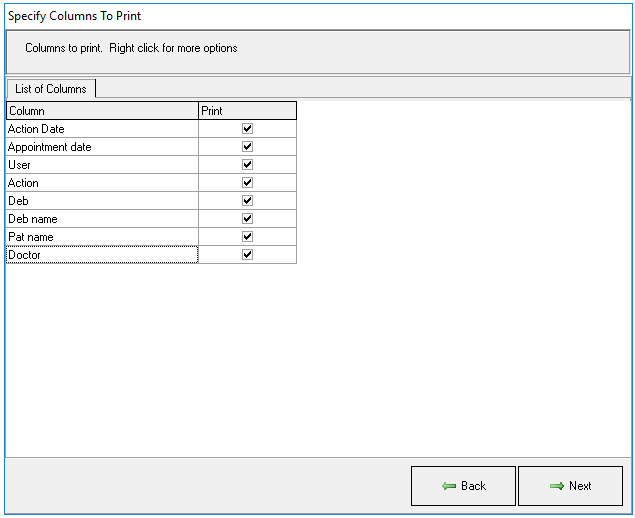Select the Deb name row label
Screen dimensions: 635x518
point(33,219)
